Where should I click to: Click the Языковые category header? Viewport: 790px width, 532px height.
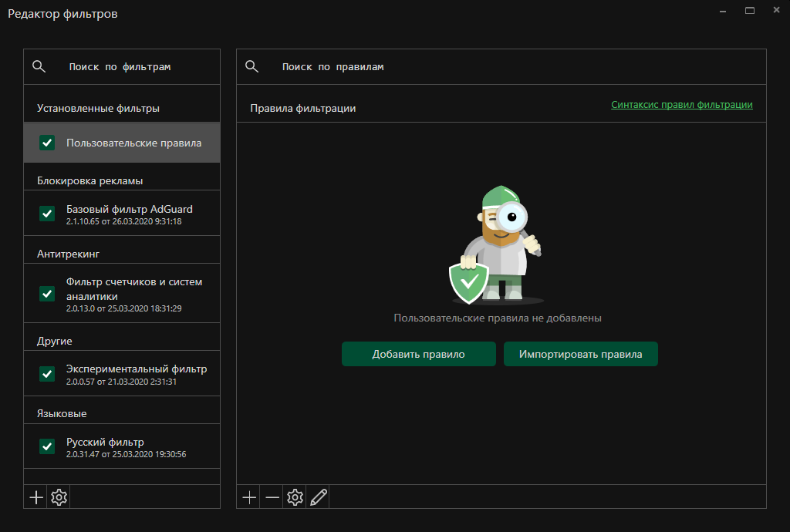click(62, 414)
